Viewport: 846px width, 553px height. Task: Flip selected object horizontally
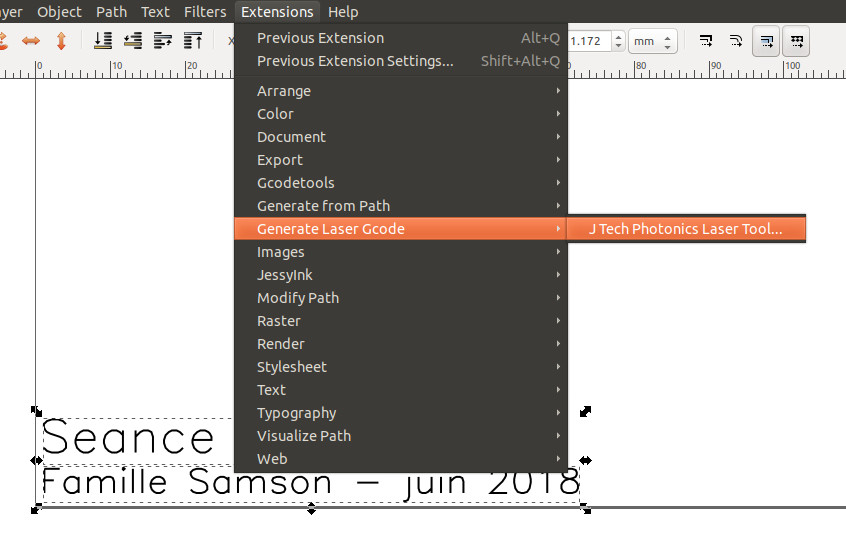[x=31, y=41]
